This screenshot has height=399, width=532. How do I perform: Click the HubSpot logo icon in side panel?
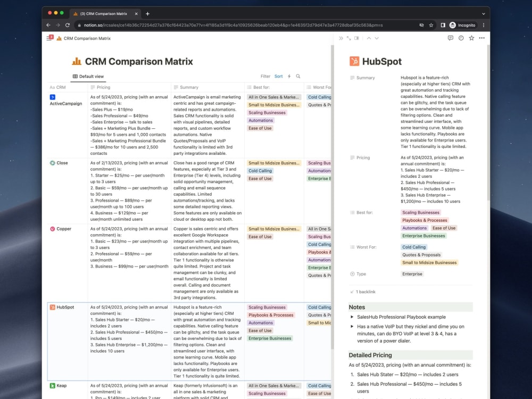[354, 61]
